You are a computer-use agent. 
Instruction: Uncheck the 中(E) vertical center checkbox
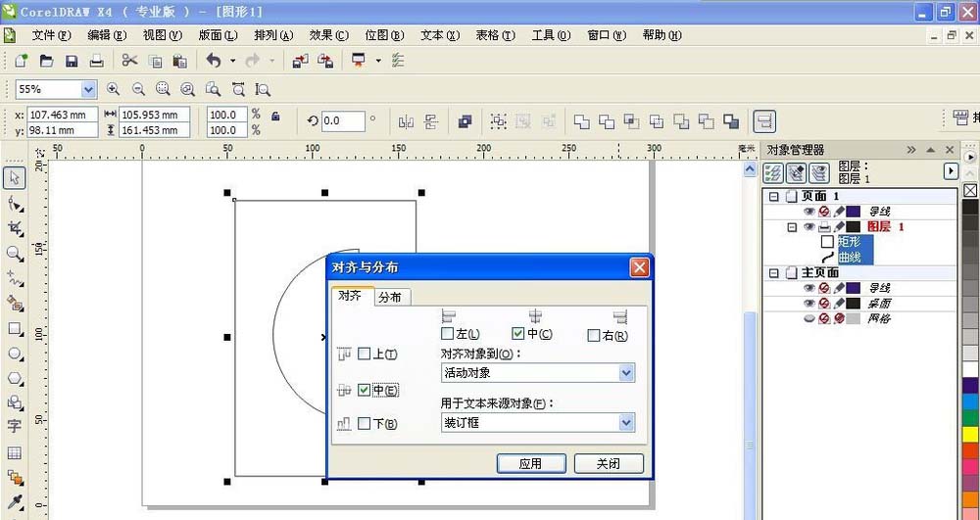coord(364,390)
